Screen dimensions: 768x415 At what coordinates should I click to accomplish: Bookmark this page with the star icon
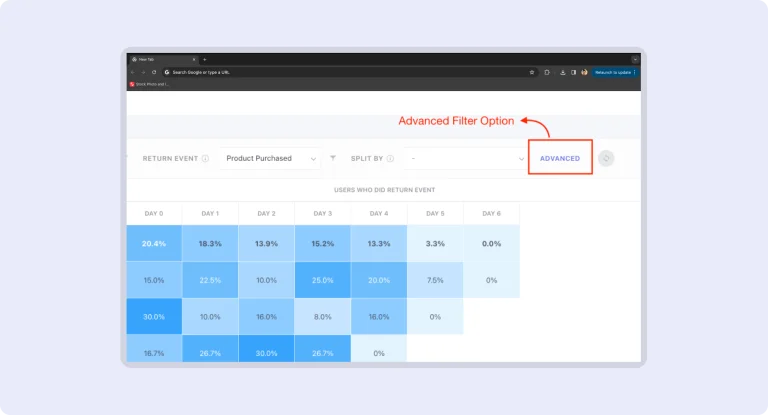532,72
